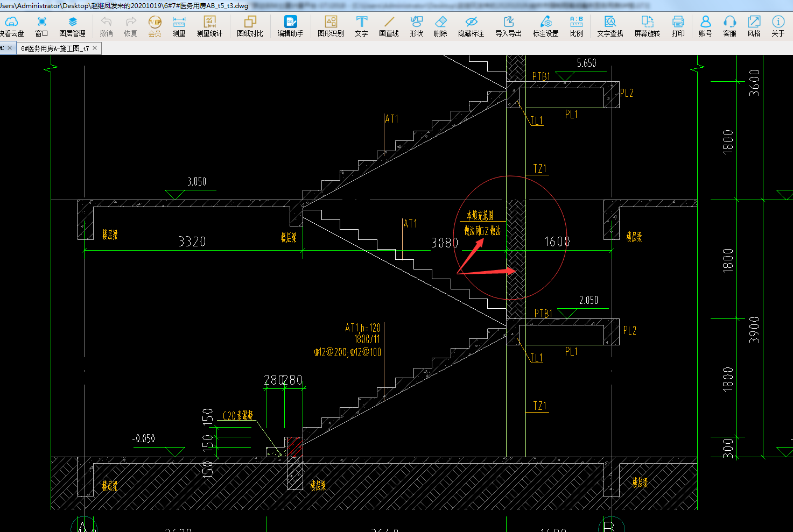Open 文字查找 text search
This screenshot has height=532, width=793.
(610, 26)
